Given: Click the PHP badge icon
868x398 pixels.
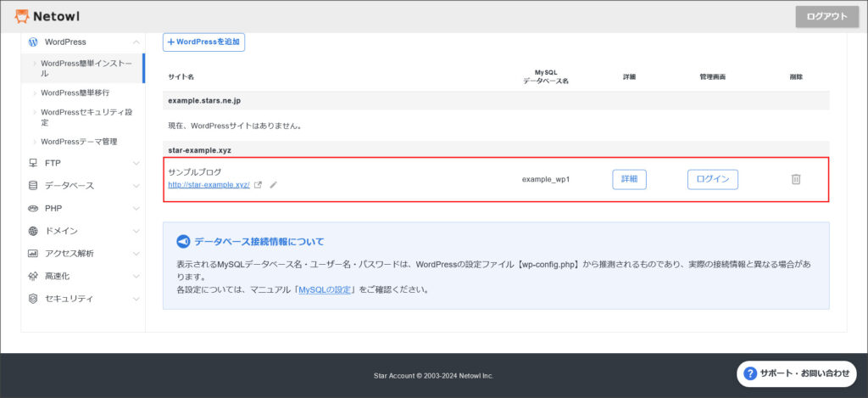Looking at the screenshot, I should 33,209.
